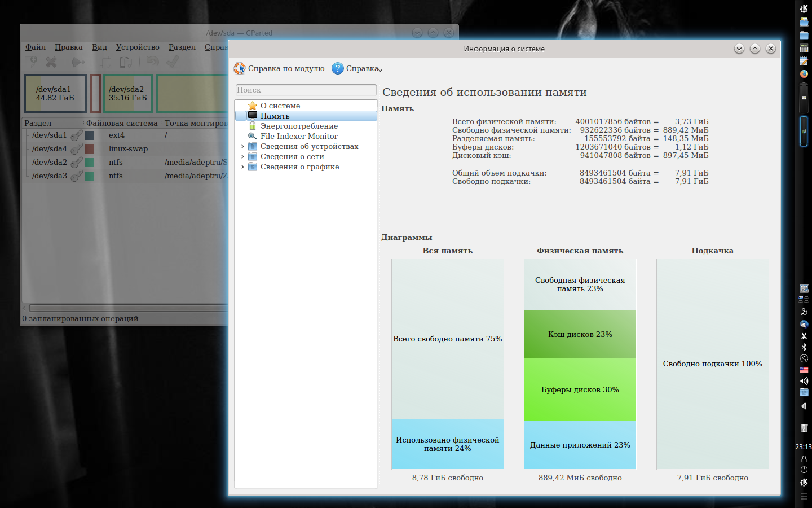Open the 'Вид' menu in GParted

99,47
